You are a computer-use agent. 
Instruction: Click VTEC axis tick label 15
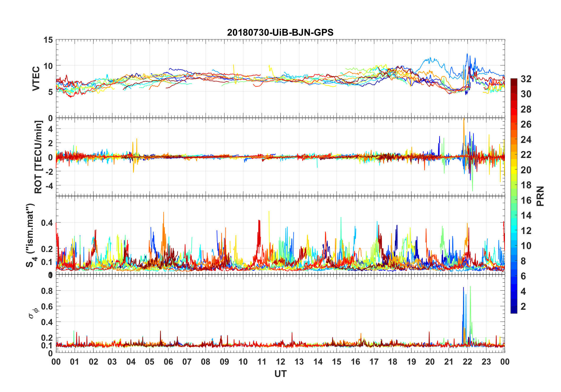pos(48,40)
